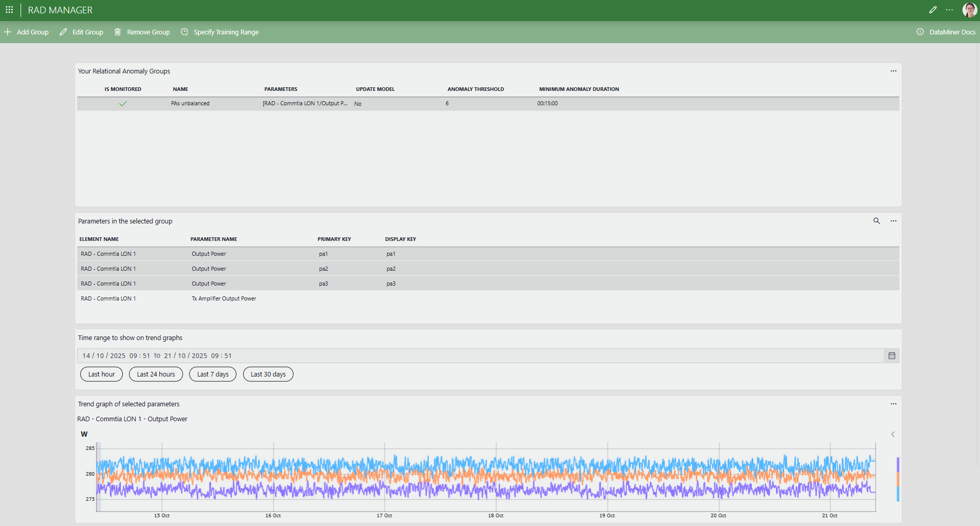
Task: Click the Last 30 days button
Action: coord(268,374)
